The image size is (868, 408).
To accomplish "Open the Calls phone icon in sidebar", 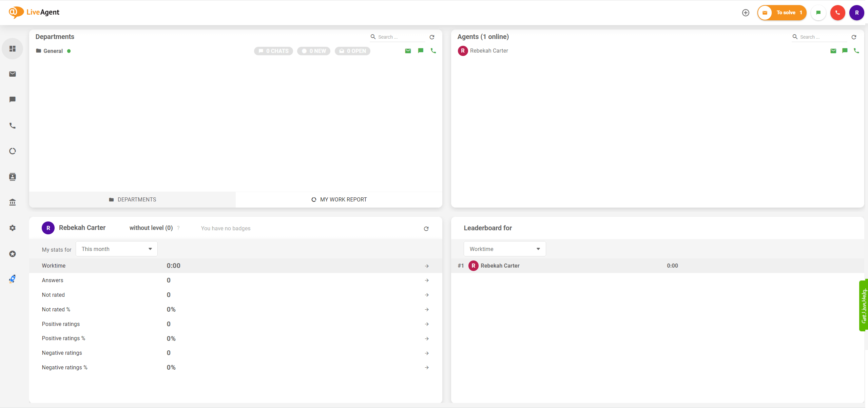I will coord(13,125).
